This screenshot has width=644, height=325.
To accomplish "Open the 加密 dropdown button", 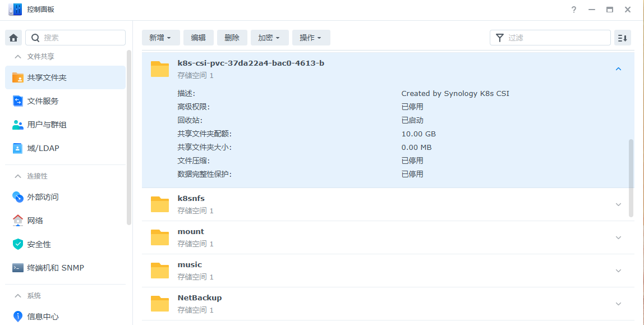I will tap(269, 38).
